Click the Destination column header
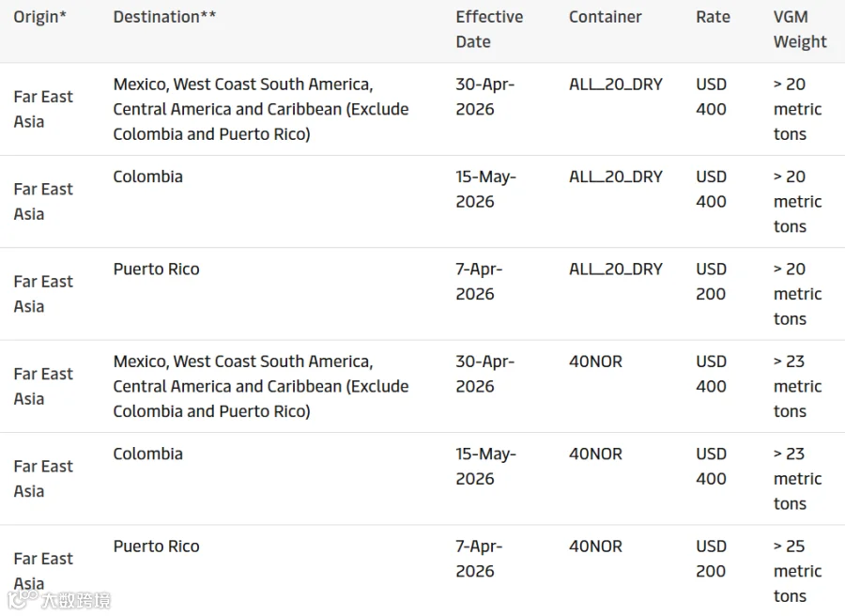845x616 pixels. click(x=164, y=17)
